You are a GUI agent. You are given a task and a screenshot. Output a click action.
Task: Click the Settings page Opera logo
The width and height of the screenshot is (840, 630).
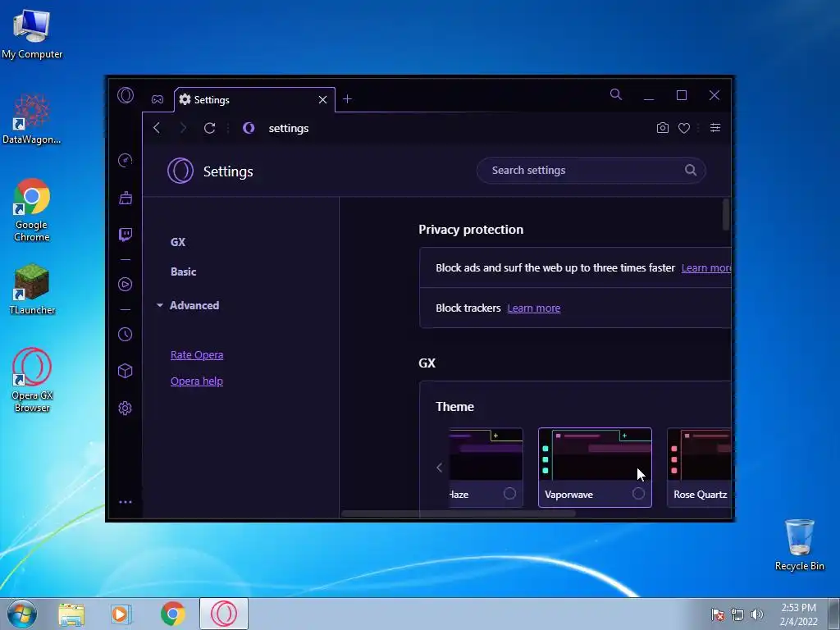pyautogui.click(x=180, y=171)
